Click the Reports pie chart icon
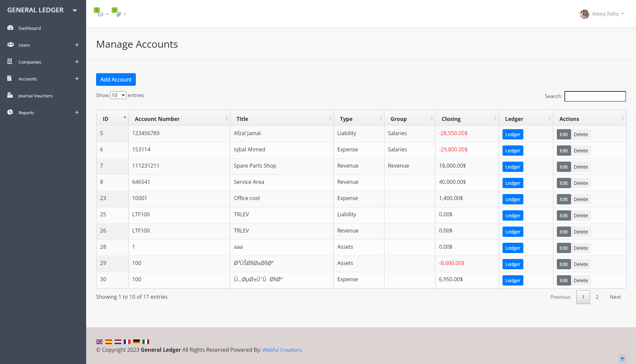Screen dimensions: 636x364 10,112
